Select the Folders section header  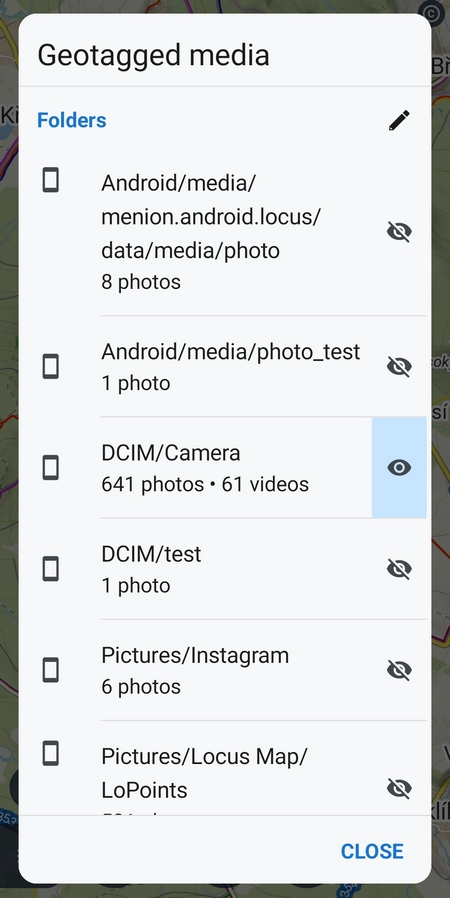click(72, 120)
